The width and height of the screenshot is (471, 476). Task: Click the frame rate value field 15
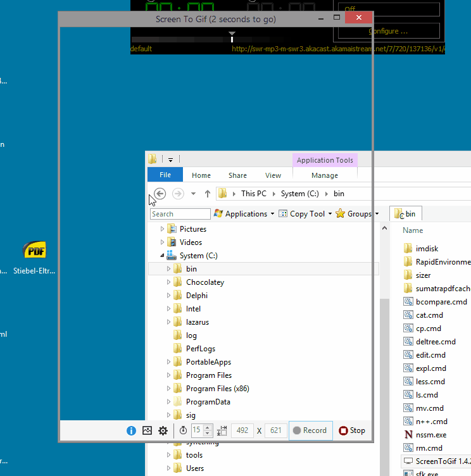pos(197,430)
